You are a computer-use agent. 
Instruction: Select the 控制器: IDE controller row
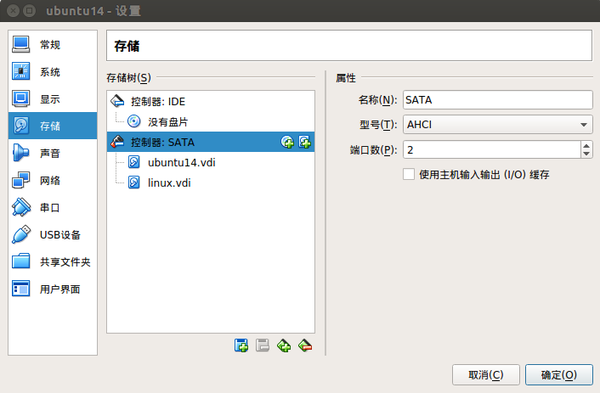(x=210, y=101)
